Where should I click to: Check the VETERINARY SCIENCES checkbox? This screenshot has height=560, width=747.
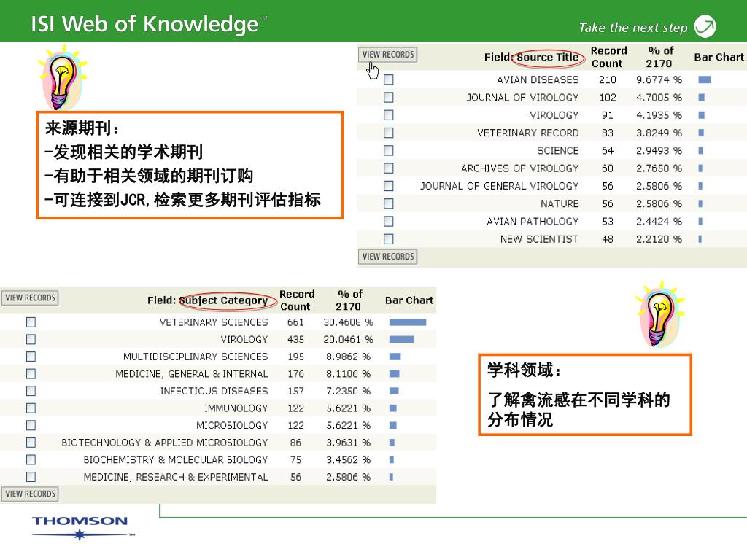[x=31, y=322]
